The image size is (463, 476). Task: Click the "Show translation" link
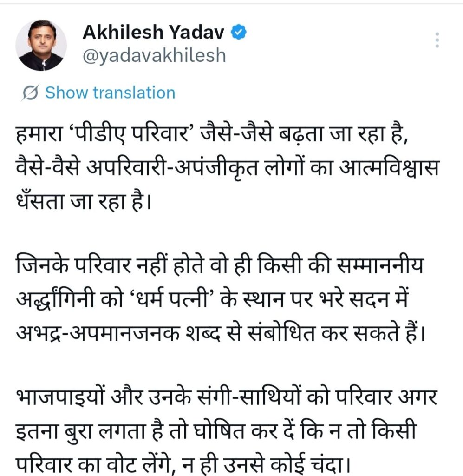click(x=110, y=93)
